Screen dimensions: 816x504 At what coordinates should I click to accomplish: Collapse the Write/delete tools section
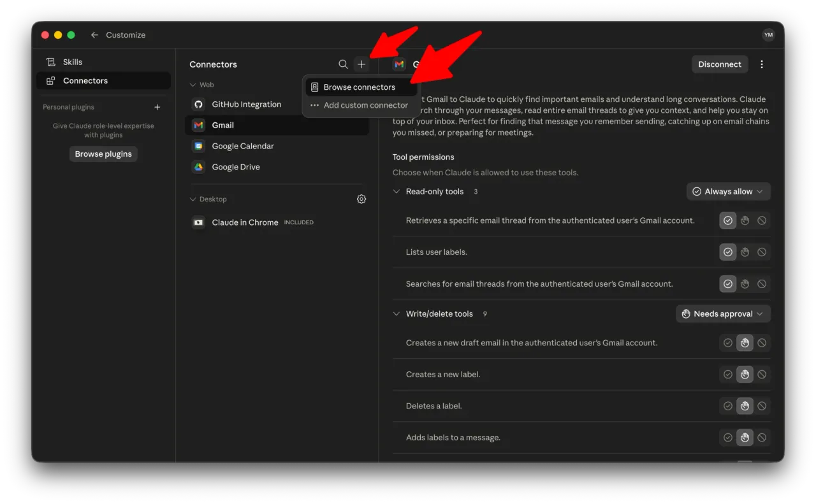pos(397,314)
